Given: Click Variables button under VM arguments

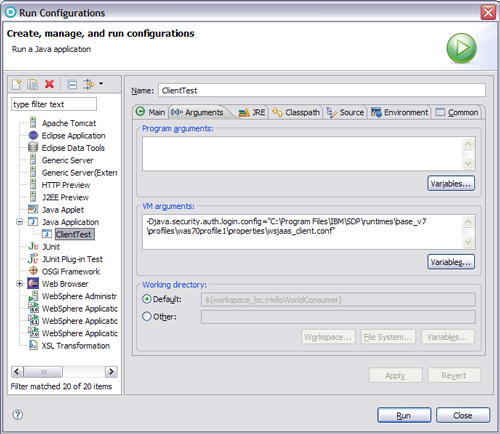Looking at the screenshot, I should pos(451,262).
